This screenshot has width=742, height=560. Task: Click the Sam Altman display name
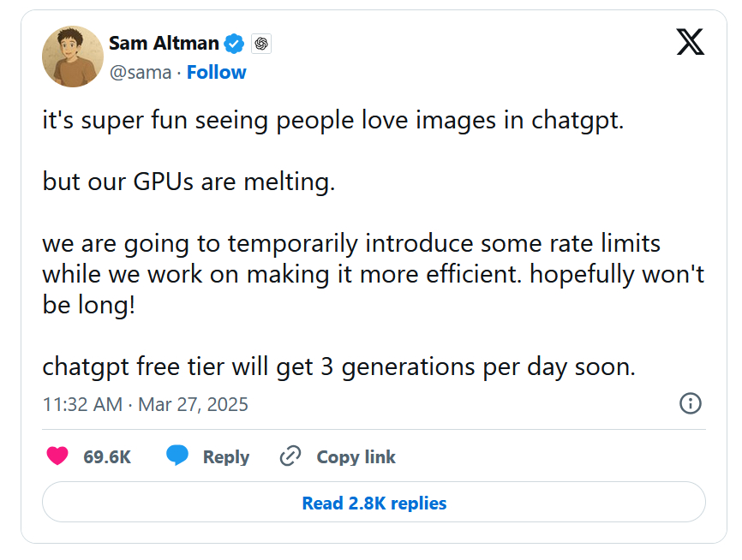click(x=164, y=43)
